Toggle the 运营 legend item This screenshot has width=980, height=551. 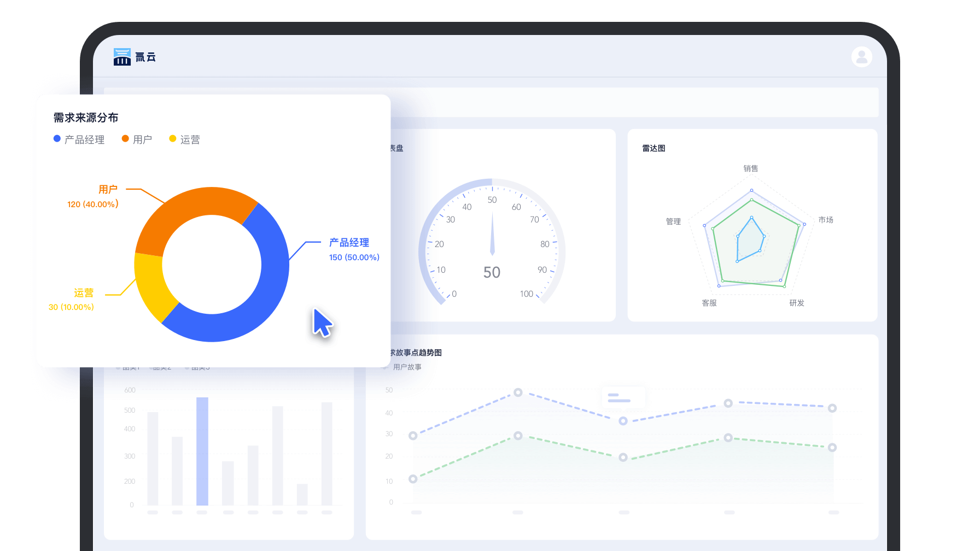[x=184, y=139]
